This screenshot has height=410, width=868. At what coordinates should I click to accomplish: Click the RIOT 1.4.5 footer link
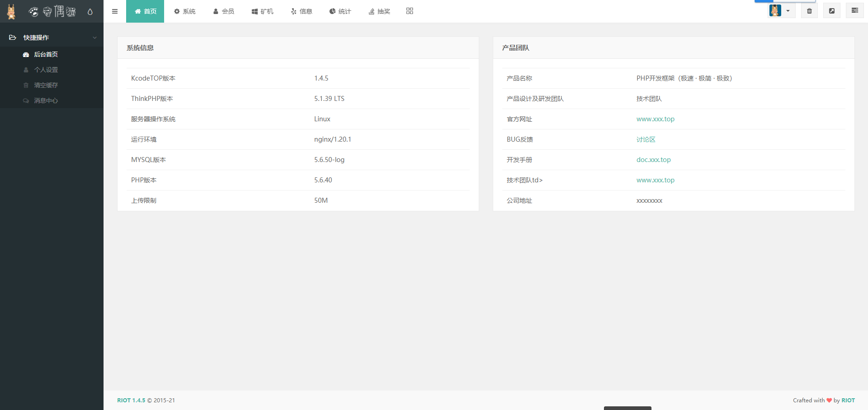pyautogui.click(x=131, y=400)
